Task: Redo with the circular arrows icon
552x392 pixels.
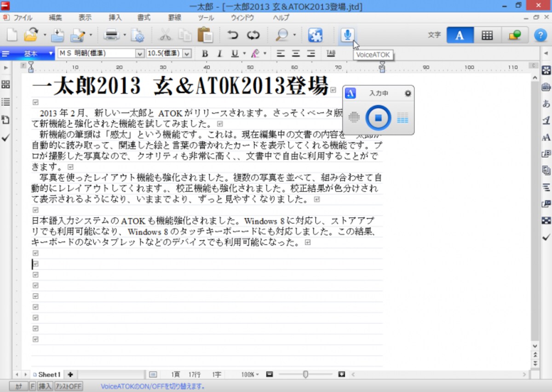Action: click(x=253, y=35)
